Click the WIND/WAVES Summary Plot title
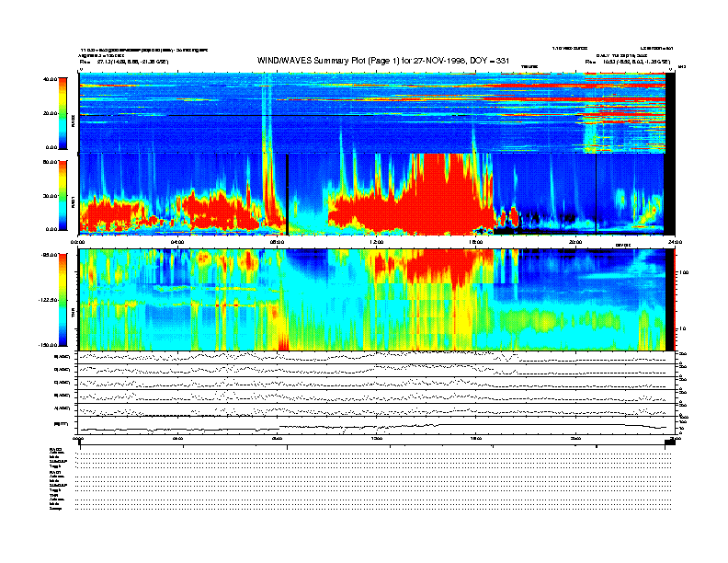Viewport: 728px width, 563px height. pos(383,61)
